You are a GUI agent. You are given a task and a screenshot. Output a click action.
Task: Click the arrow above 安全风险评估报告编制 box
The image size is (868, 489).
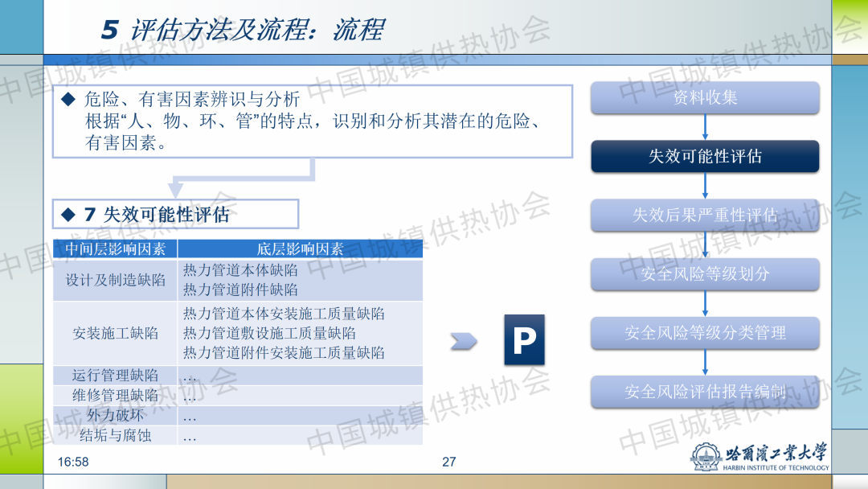(705, 362)
